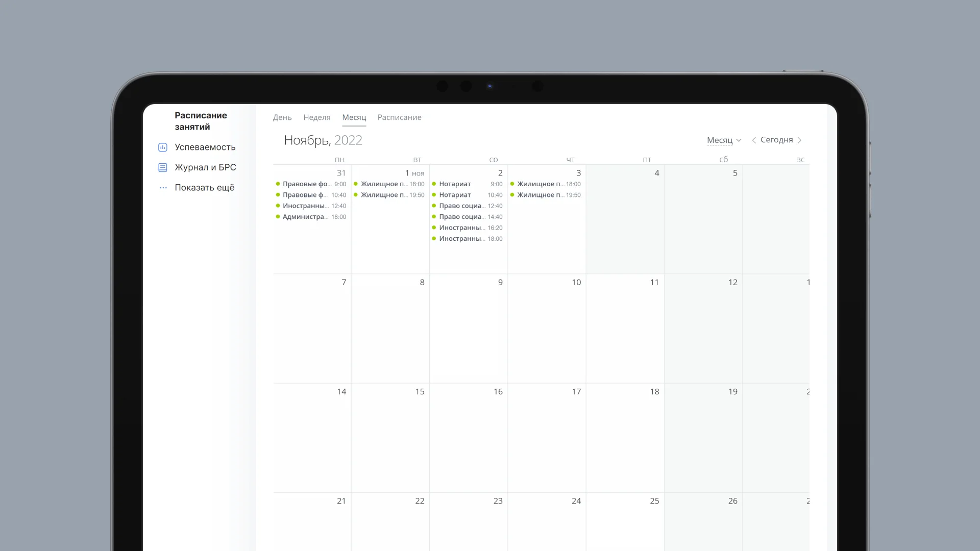Open Журнал и БРС section

(205, 167)
